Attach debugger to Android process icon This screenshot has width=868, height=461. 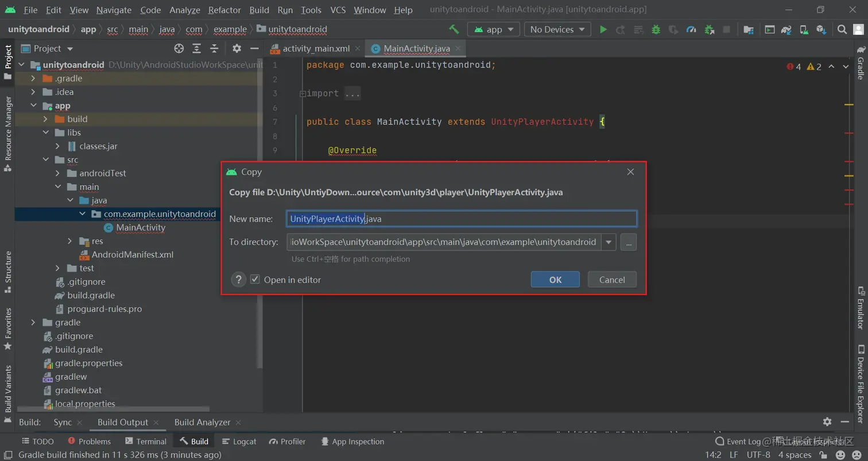click(709, 29)
